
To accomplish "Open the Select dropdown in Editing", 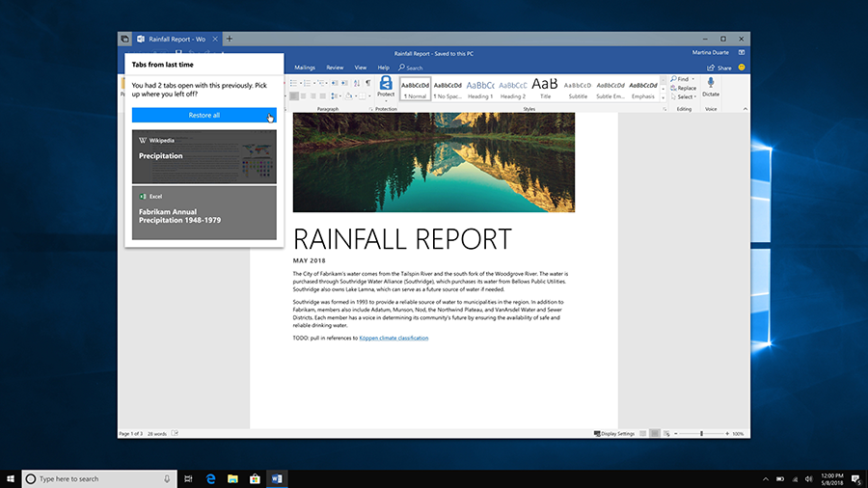I will [685, 96].
